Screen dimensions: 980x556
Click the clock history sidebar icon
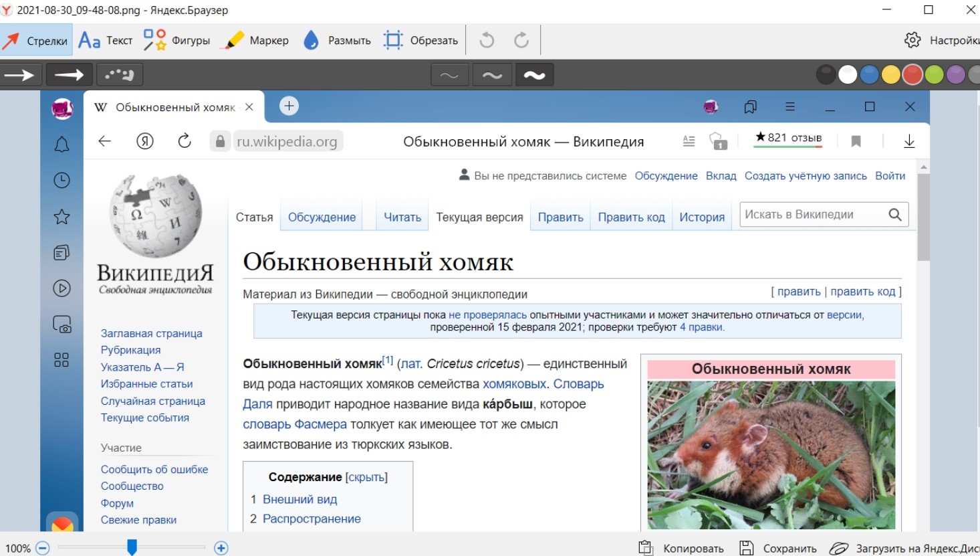click(x=62, y=181)
